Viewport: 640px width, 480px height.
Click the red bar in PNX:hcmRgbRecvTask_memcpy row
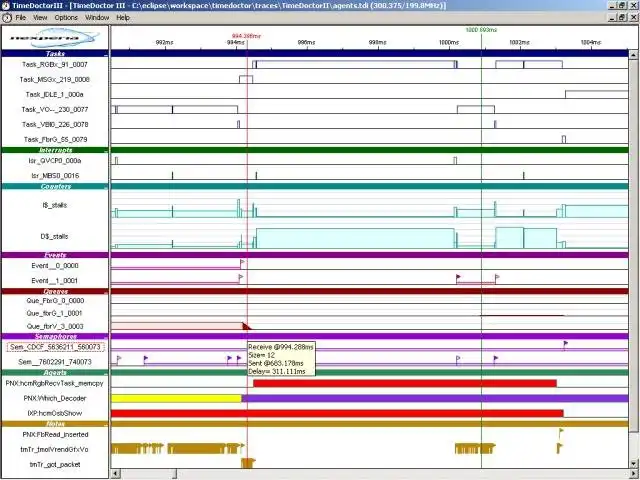pyautogui.click(x=405, y=383)
